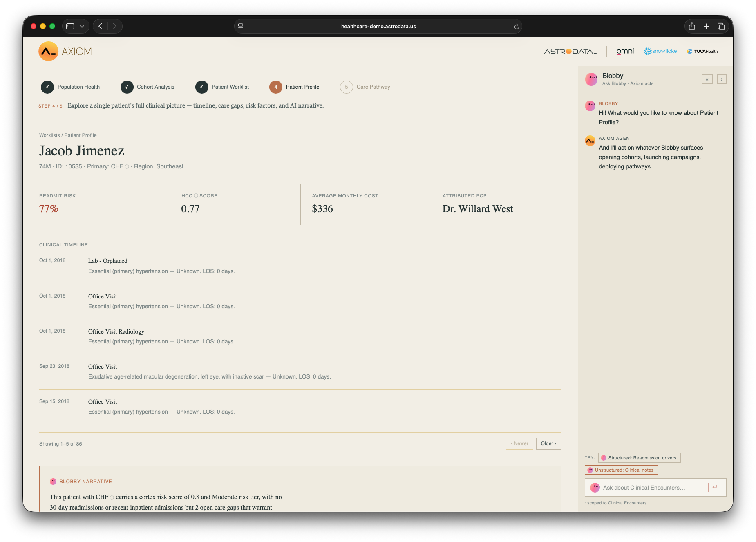The image size is (756, 542).
Task: Click the Blobby message avatar icon
Action: (590, 106)
